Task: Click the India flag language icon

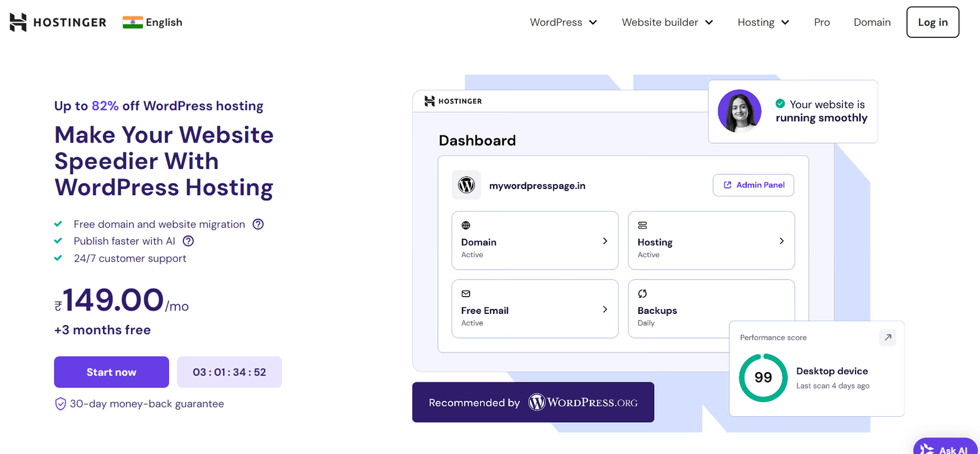Action: click(132, 23)
